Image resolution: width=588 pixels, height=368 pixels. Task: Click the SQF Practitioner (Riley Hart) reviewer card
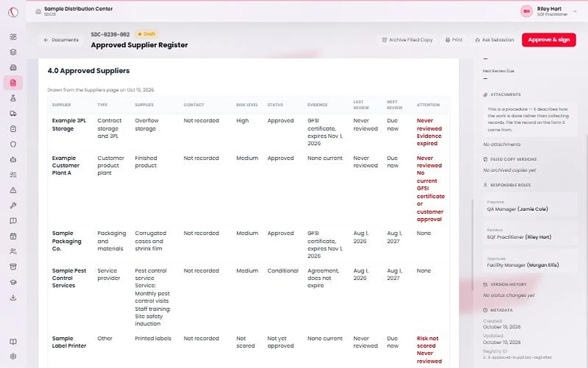coord(530,234)
